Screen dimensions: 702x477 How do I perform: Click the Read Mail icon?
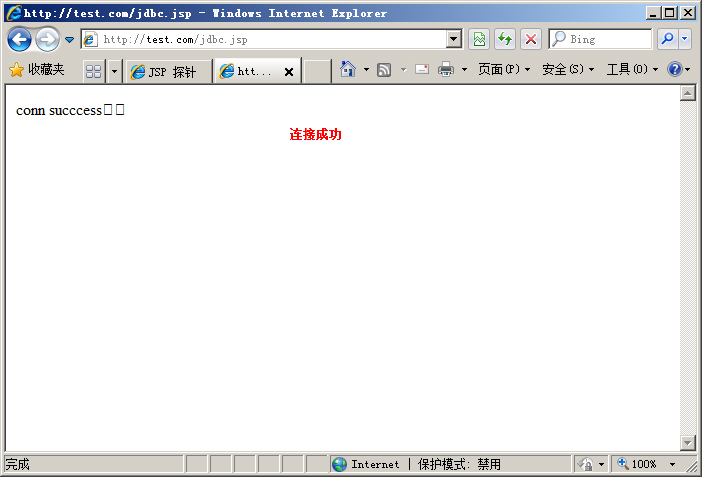pos(422,69)
